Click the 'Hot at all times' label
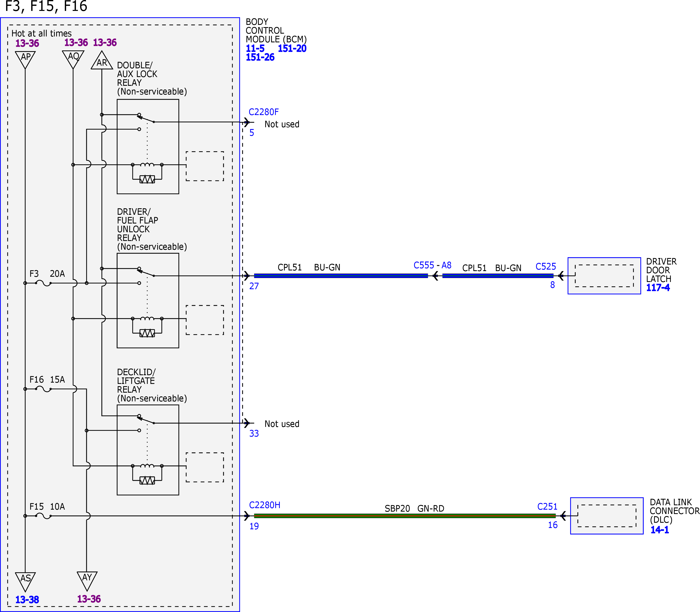Viewport: 700px width, 612px height. tap(42, 33)
